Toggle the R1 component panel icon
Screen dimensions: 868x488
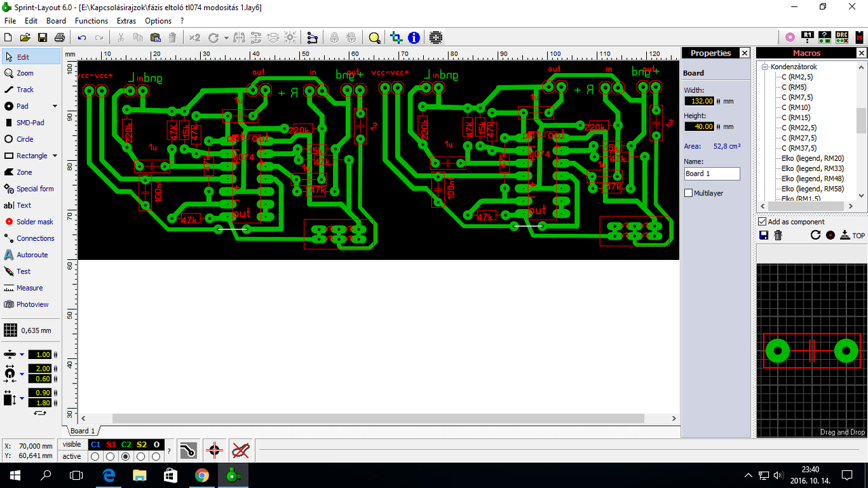tap(807, 38)
